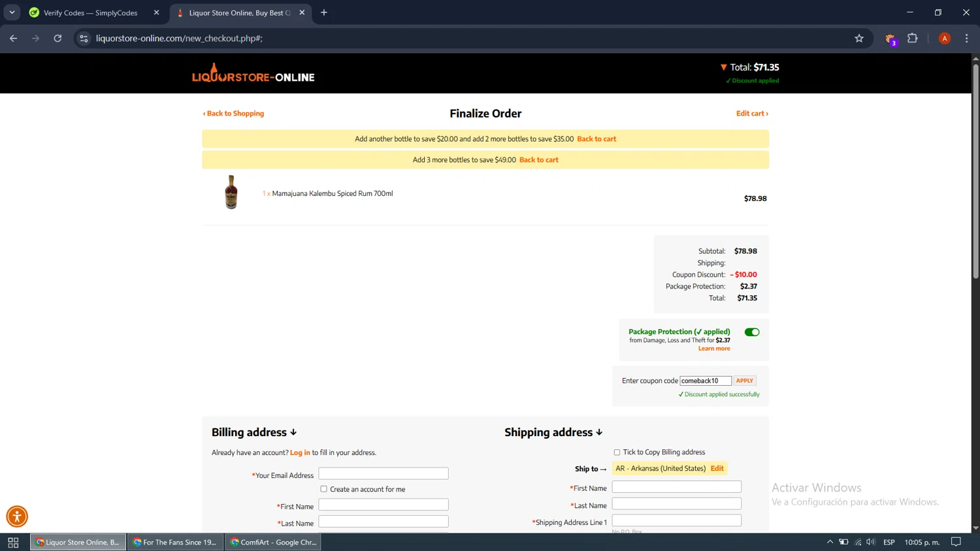The height and width of the screenshot is (551, 980).
Task: Open the coupon extension icon with badge 3
Action: pos(890,39)
